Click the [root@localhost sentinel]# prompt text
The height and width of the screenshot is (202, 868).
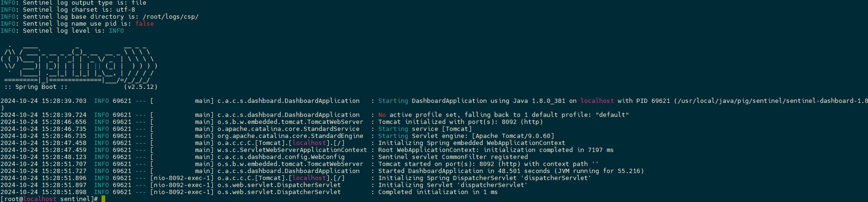point(49,199)
